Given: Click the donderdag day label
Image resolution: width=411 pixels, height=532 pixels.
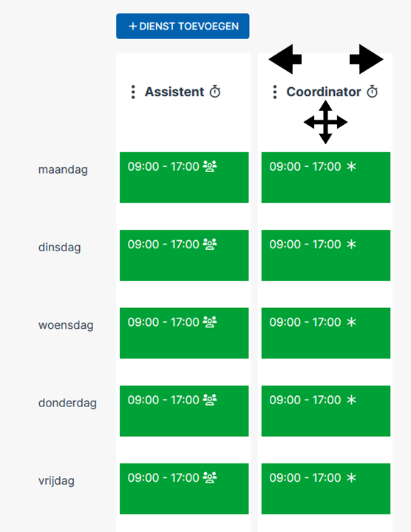Looking at the screenshot, I should coord(67,403).
